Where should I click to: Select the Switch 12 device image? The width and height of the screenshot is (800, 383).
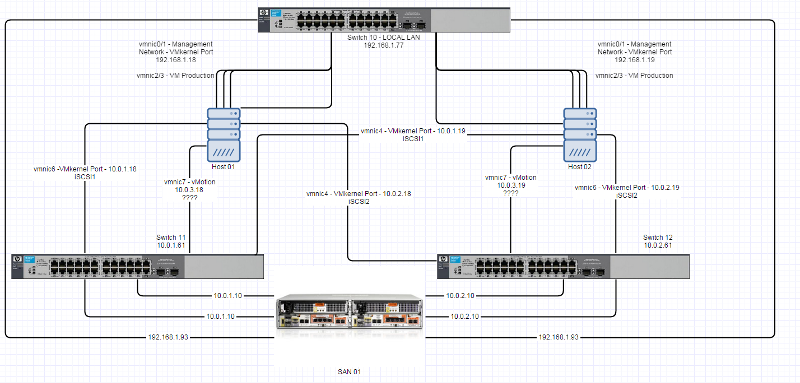tap(564, 266)
